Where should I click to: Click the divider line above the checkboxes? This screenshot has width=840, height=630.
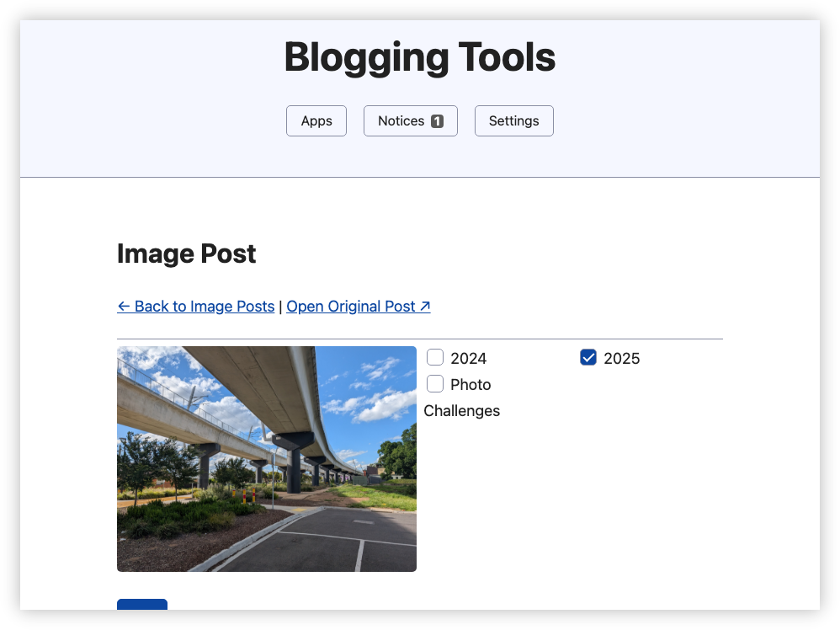419,337
